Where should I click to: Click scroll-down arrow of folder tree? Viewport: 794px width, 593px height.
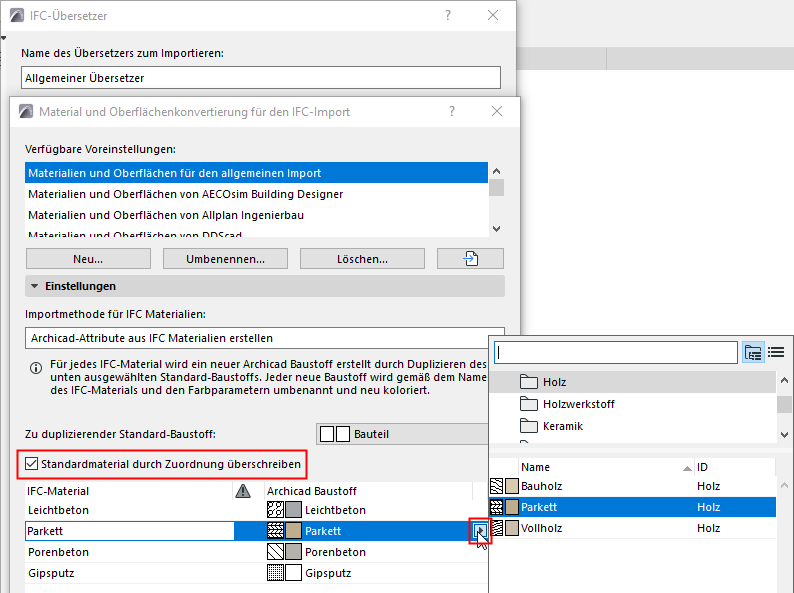[784, 434]
